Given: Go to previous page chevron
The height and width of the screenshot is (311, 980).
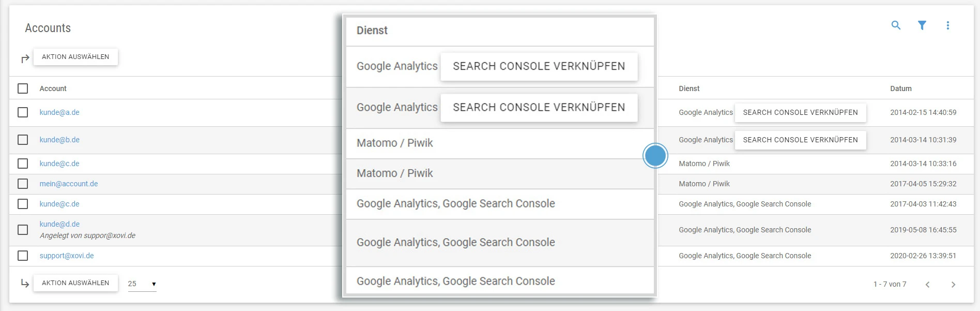Looking at the screenshot, I should [x=927, y=285].
